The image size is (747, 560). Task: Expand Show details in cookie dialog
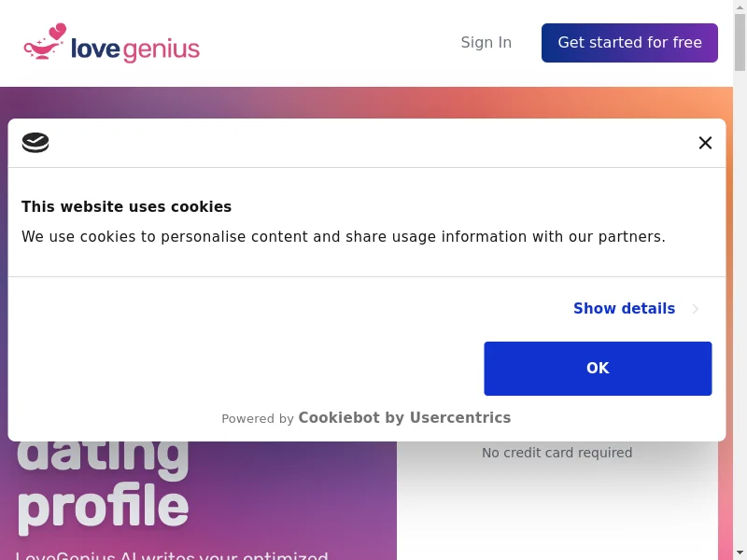coord(624,309)
